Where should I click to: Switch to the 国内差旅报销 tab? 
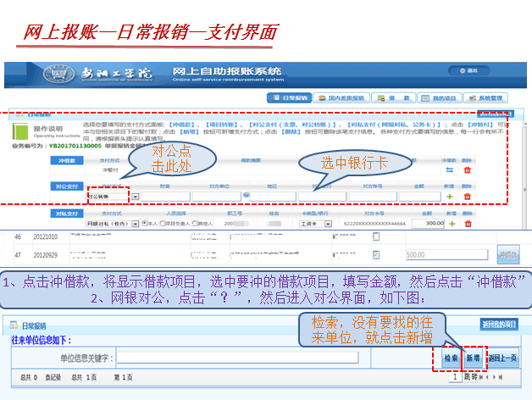[x=346, y=97]
